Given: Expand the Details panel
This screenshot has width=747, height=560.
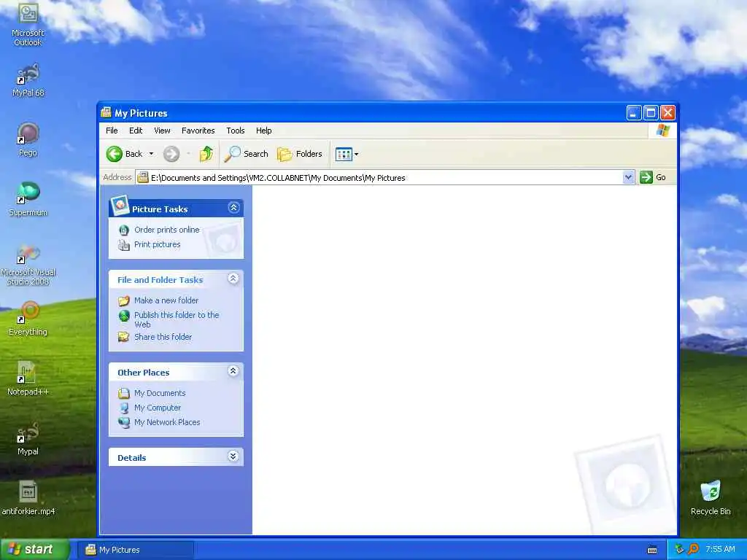Looking at the screenshot, I should coord(233,456).
